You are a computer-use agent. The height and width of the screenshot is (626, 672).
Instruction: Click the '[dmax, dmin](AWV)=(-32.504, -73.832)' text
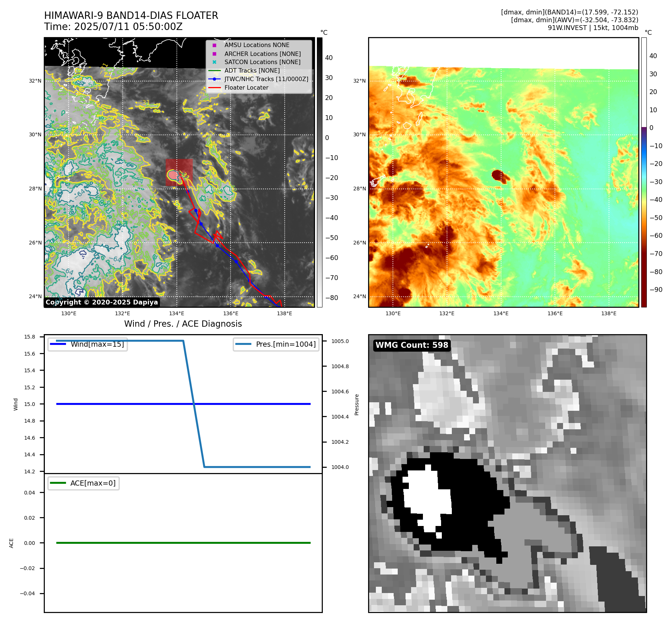pos(575,20)
